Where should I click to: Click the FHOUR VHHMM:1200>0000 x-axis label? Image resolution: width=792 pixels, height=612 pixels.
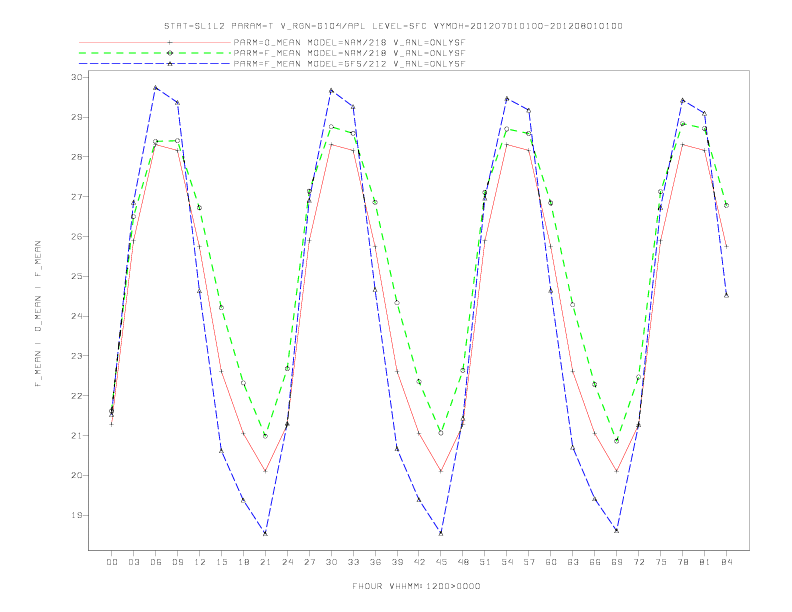click(416, 586)
